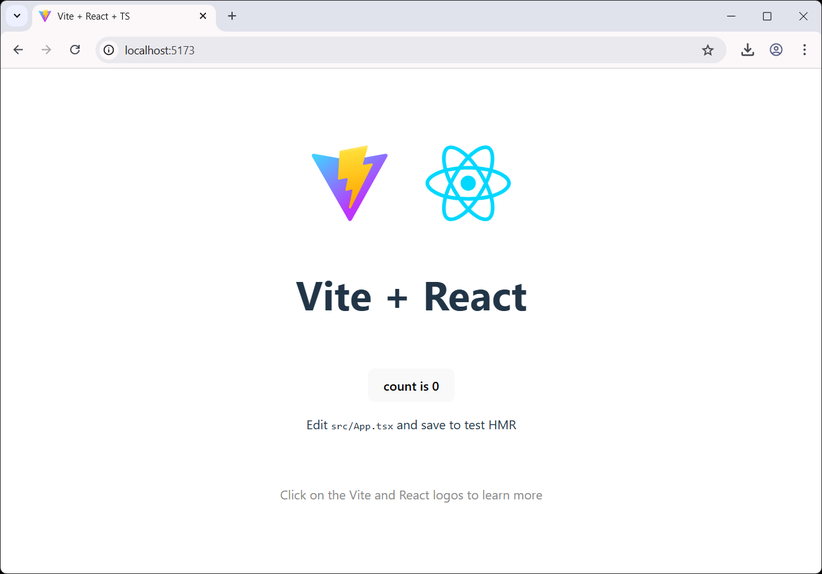This screenshot has width=822, height=574.
Task: Open the Chrome three-dot menu
Action: point(804,50)
